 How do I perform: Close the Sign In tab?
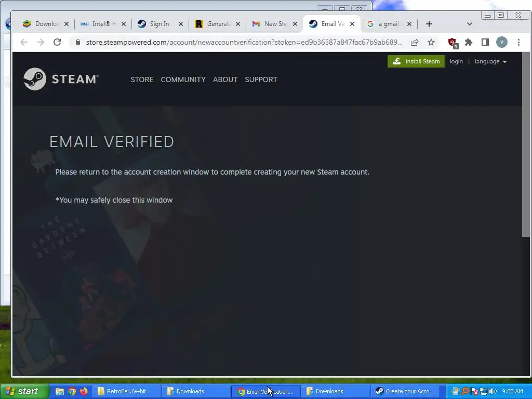click(x=180, y=24)
